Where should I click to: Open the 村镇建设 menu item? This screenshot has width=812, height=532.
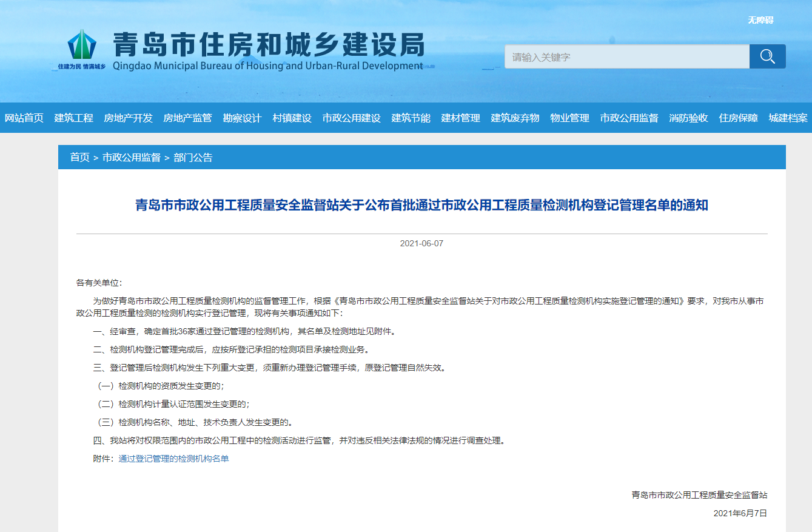[x=292, y=118]
